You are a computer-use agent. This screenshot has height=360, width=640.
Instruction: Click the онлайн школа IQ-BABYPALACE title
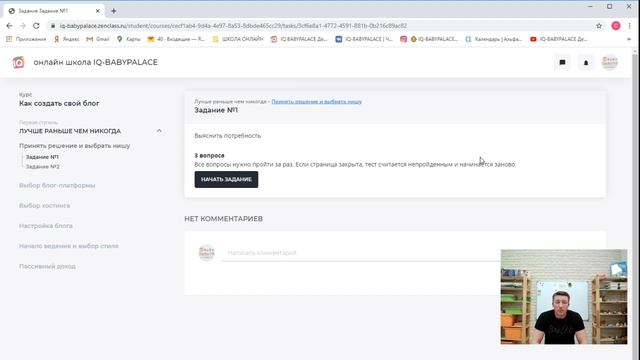tap(96, 62)
